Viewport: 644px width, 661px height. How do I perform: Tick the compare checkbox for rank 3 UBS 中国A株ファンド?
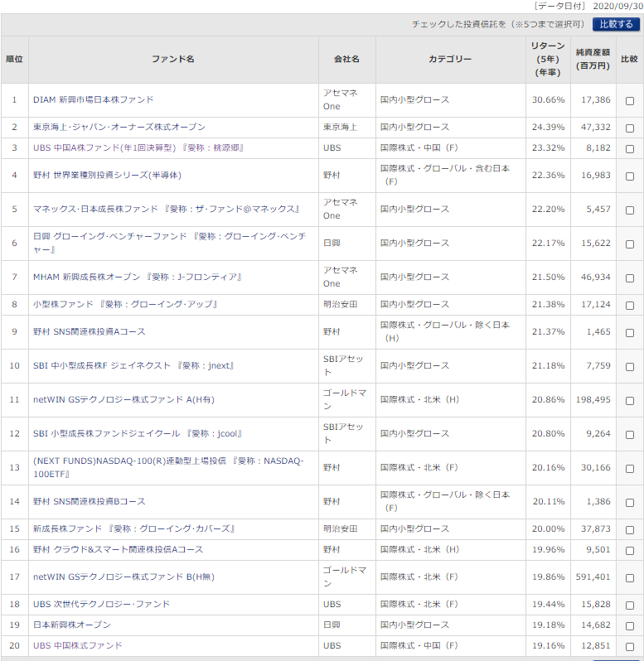point(630,148)
